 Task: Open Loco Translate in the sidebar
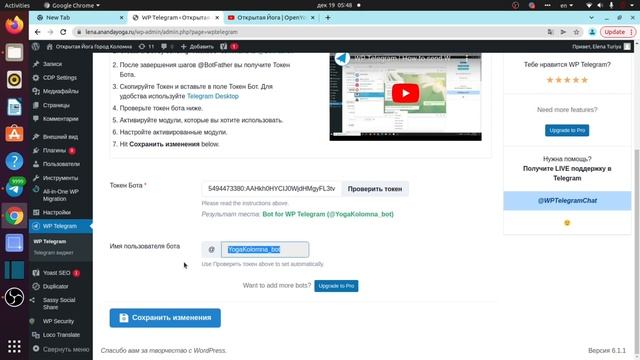point(61,335)
